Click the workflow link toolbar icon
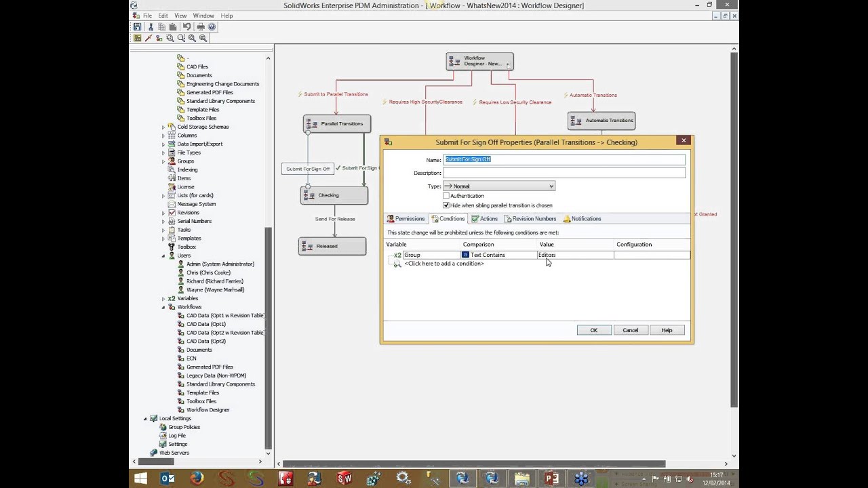This screenshot has width=868, height=488. point(159,38)
